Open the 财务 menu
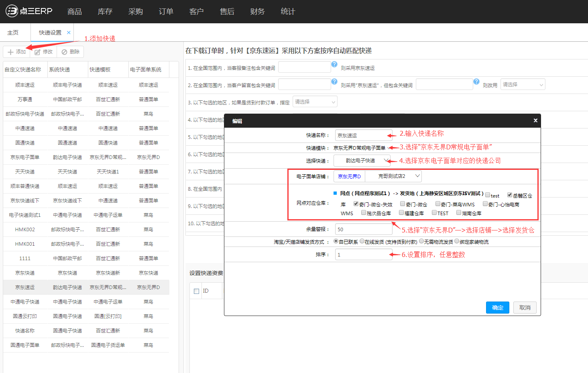Image resolution: width=588 pixels, height=373 pixels. click(258, 12)
